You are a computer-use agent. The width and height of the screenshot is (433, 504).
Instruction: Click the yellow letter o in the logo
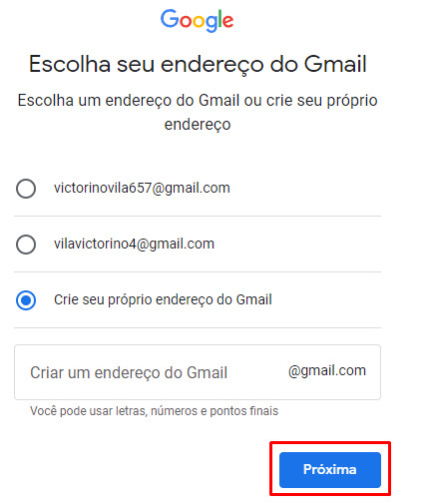coord(200,22)
